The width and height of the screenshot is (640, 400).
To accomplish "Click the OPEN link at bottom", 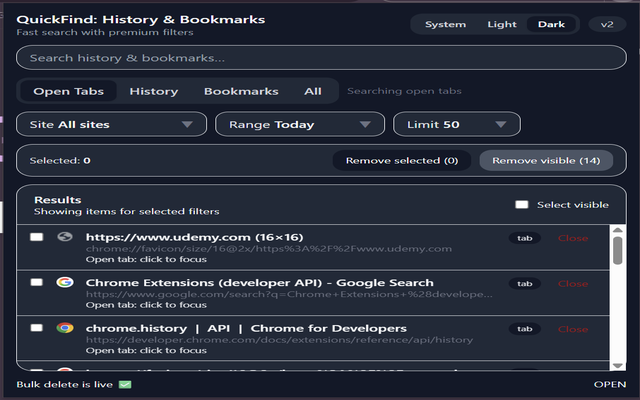I will click(x=610, y=384).
